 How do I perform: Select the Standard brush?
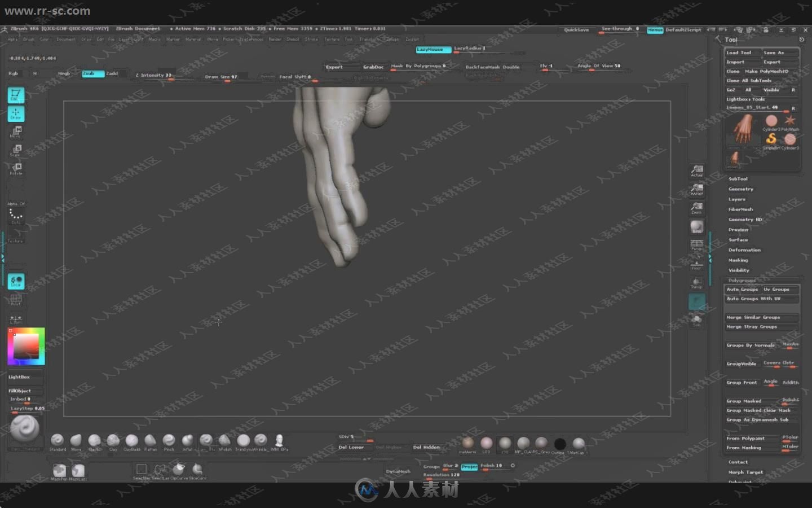[57, 441]
